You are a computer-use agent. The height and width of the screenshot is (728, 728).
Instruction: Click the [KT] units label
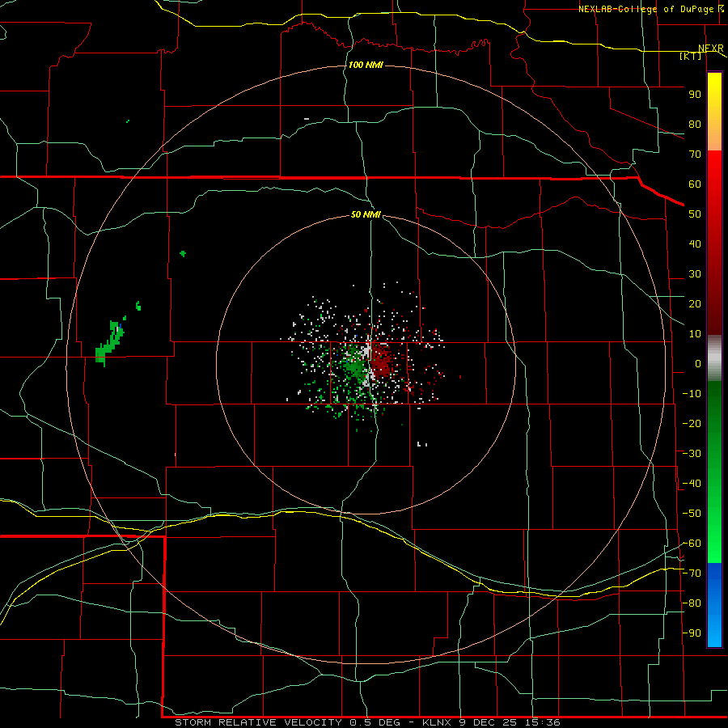pos(691,56)
